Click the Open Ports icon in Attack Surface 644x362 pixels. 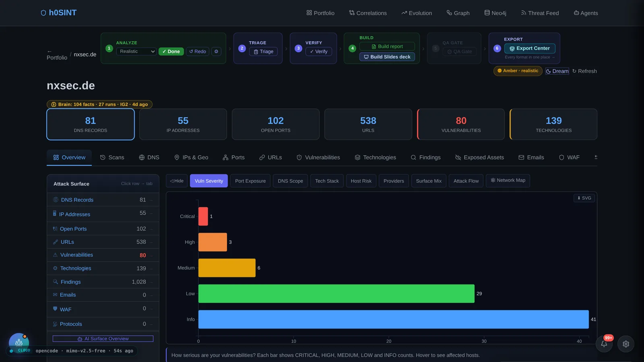click(55, 229)
